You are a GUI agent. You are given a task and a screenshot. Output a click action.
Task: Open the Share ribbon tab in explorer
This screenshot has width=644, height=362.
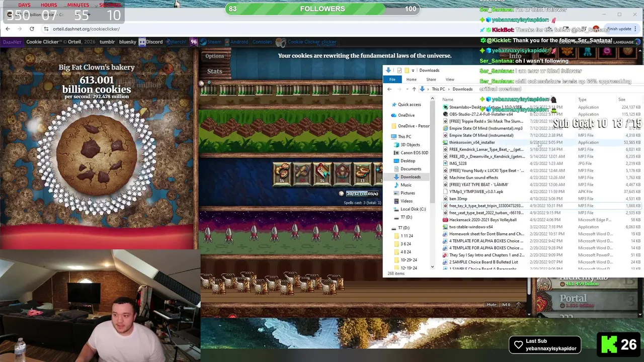(431, 79)
